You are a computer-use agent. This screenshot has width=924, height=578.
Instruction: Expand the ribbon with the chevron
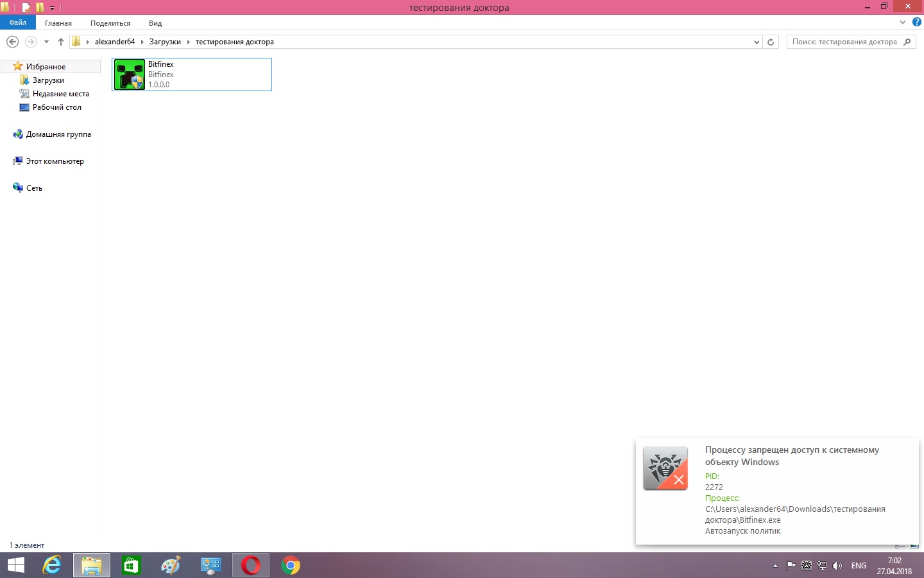(903, 22)
